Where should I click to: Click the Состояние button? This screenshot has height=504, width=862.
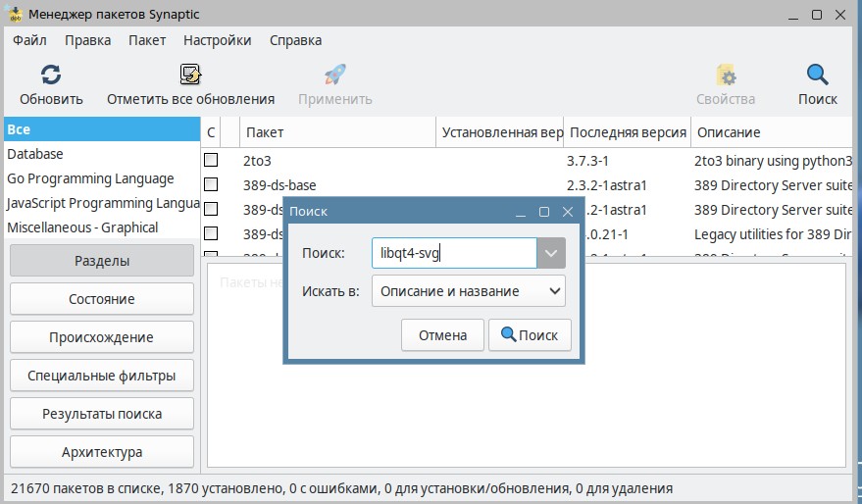(x=102, y=299)
